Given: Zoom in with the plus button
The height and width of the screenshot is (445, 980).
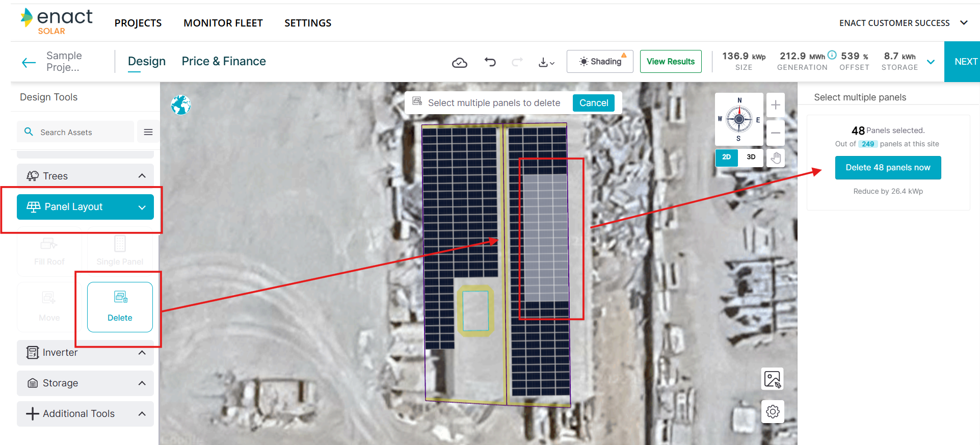Looking at the screenshot, I should (775, 105).
